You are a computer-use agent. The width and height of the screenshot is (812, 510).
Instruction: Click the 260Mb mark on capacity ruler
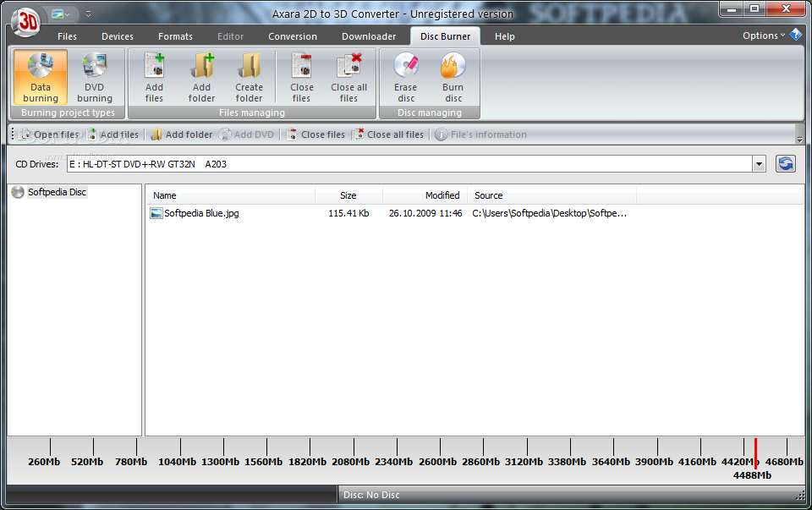[x=44, y=461]
